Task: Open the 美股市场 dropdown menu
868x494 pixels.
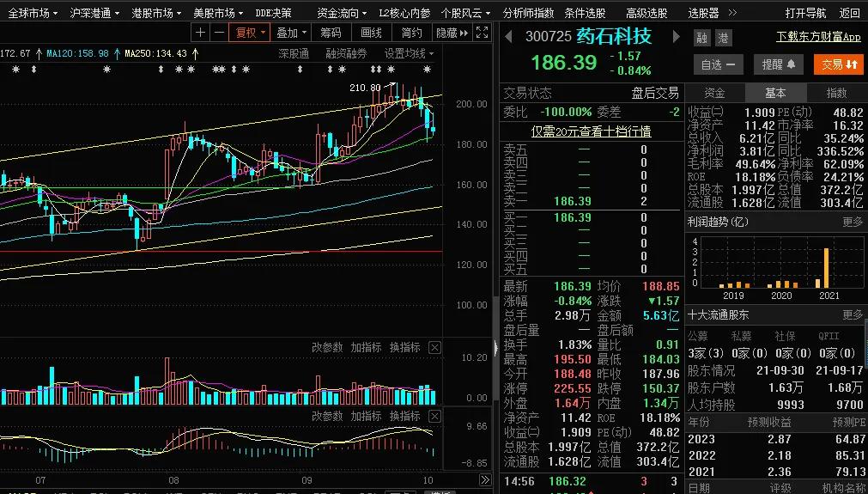Action: tap(218, 12)
